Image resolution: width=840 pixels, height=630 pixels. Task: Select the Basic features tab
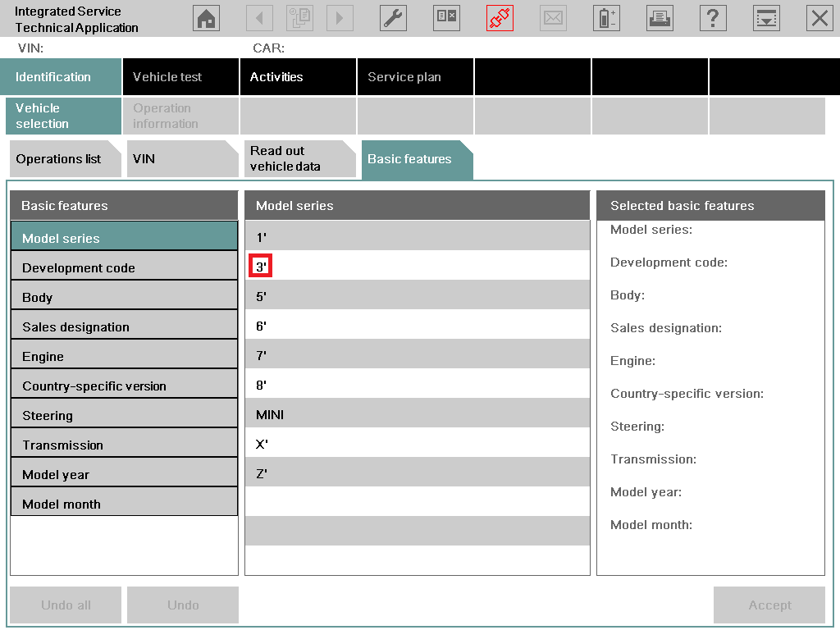click(x=418, y=159)
